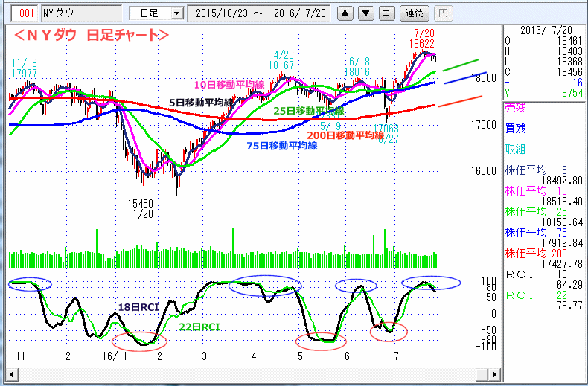Viewport: 588px width, 386px height.
Task: Click the 7/20 18622 high annotation
Action: [x=422, y=39]
